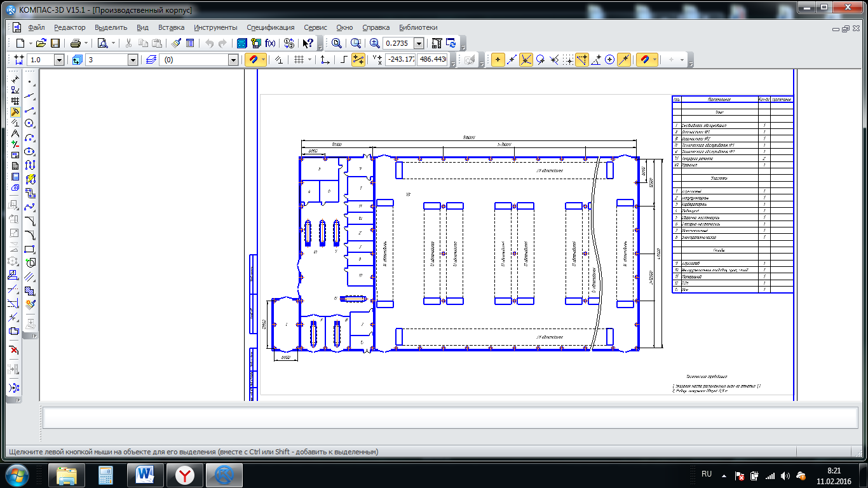868x488 pixels.
Task: Select the Circle tool
Action: click(30, 124)
